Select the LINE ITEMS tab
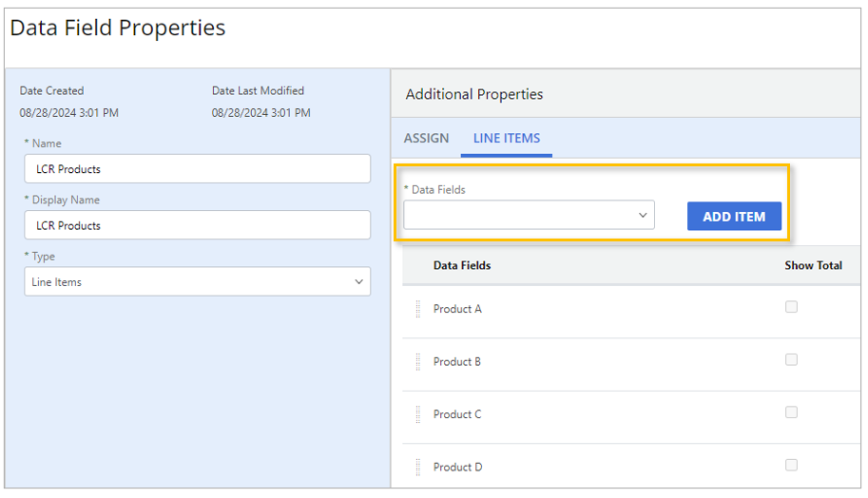 (x=507, y=139)
